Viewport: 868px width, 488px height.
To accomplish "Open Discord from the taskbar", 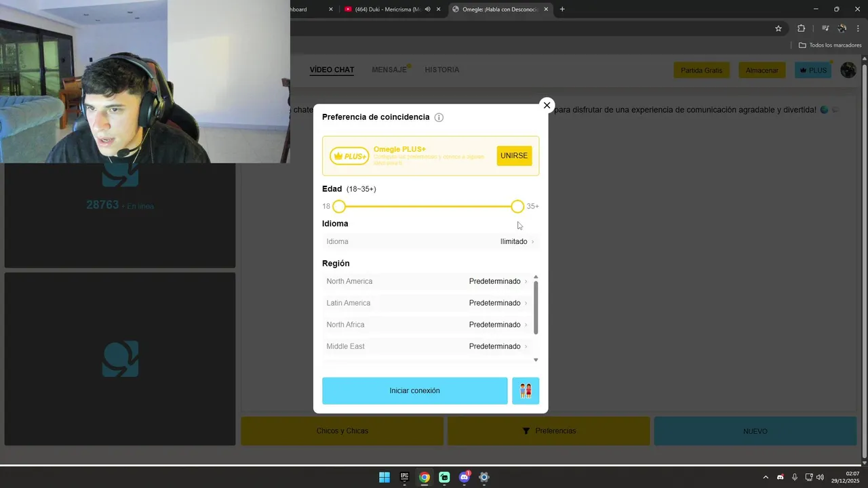I will pyautogui.click(x=464, y=477).
